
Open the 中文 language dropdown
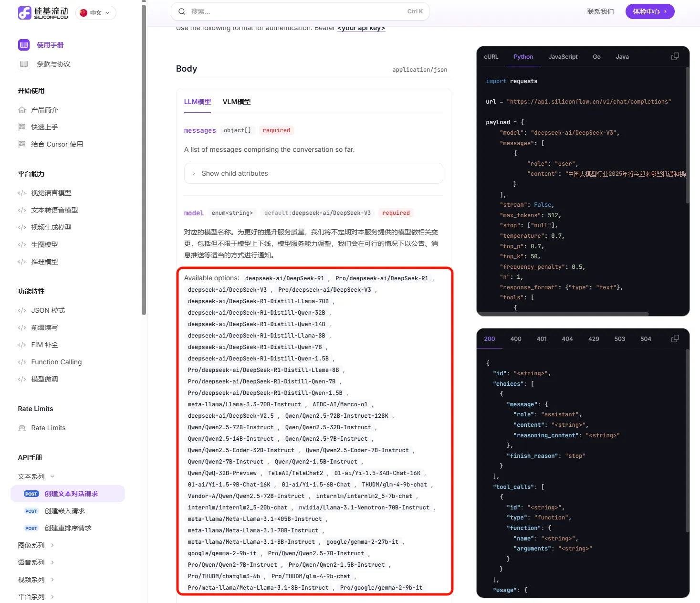96,13
